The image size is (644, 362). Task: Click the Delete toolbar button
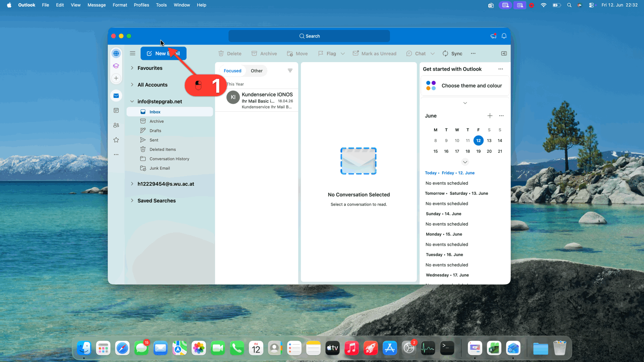(230, 53)
